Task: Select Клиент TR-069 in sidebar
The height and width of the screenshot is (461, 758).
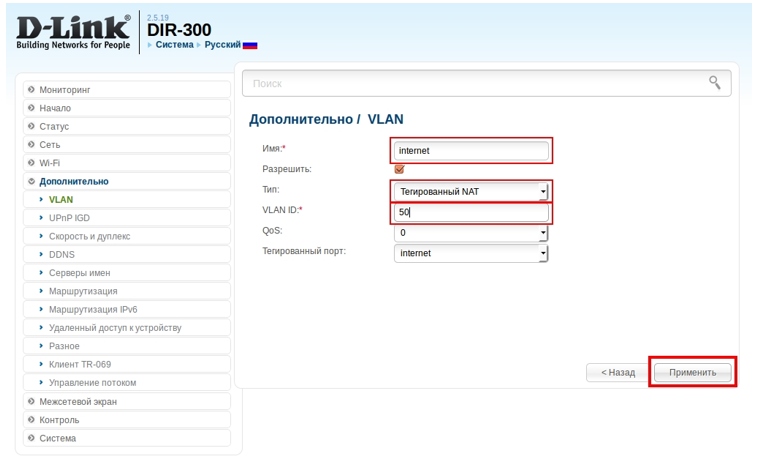Action: 80,364
